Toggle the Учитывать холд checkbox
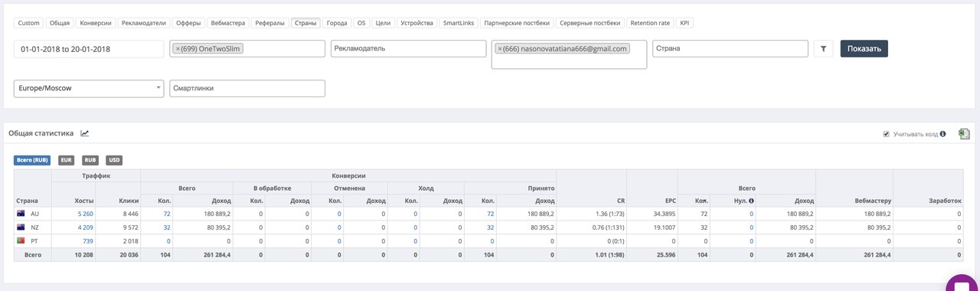The width and height of the screenshot is (980, 291). [x=886, y=134]
